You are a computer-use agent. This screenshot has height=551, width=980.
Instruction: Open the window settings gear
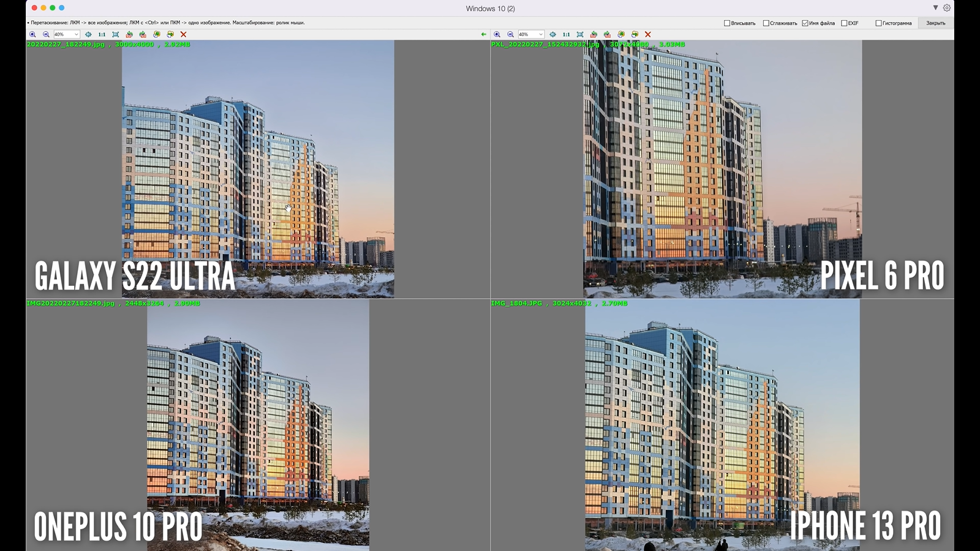coord(947,8)
